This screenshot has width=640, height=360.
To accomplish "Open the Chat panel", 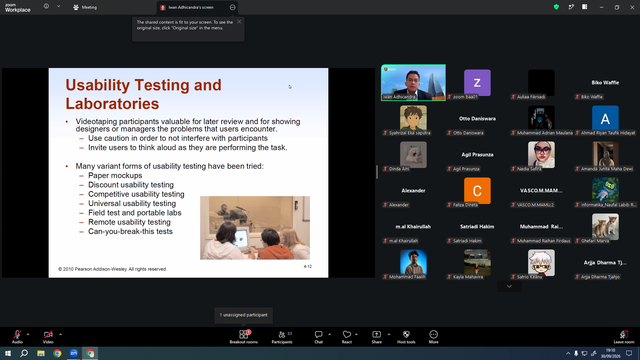I will click(x=318, y=337).
